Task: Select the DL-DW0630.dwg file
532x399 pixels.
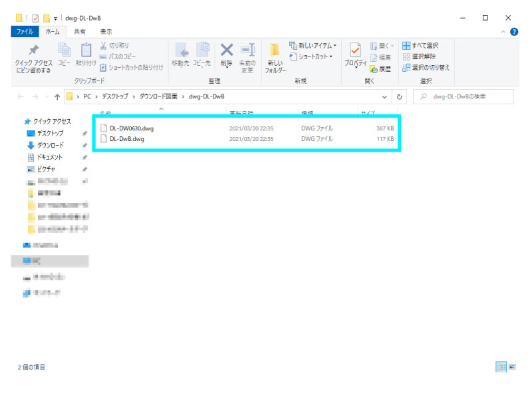Action: pyautogui.click(x=131, y=128)
